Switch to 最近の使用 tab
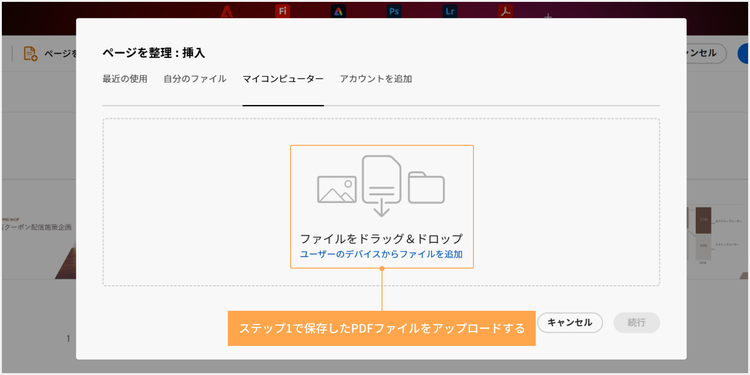The image size is (750, 375). coord(125,79)
